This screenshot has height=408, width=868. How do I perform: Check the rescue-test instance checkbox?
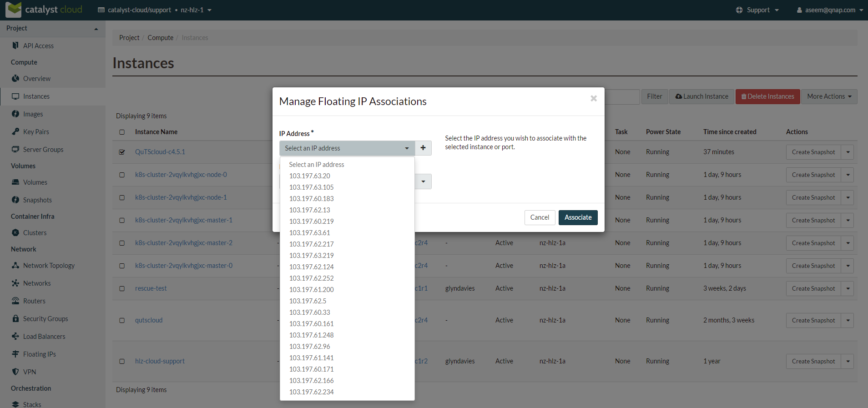(122, 288)
